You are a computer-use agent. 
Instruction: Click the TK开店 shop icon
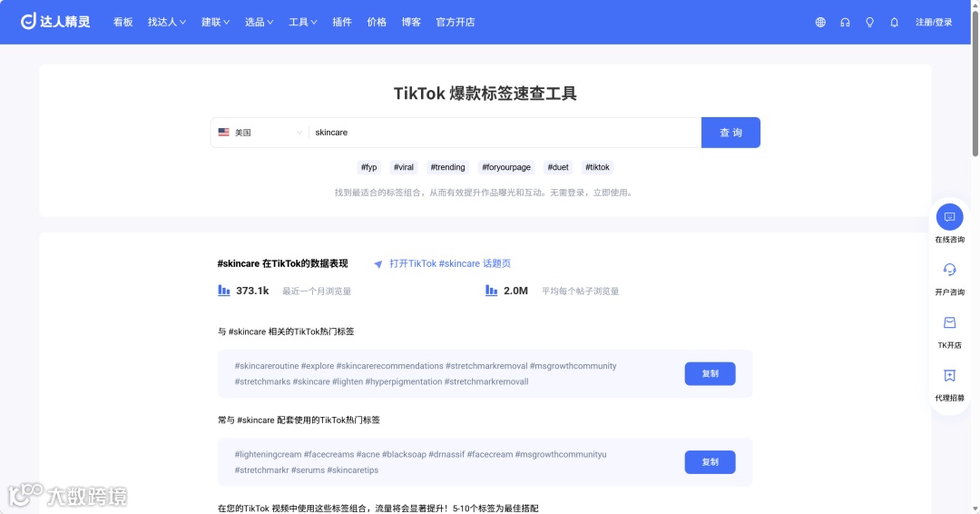(949, 322)
